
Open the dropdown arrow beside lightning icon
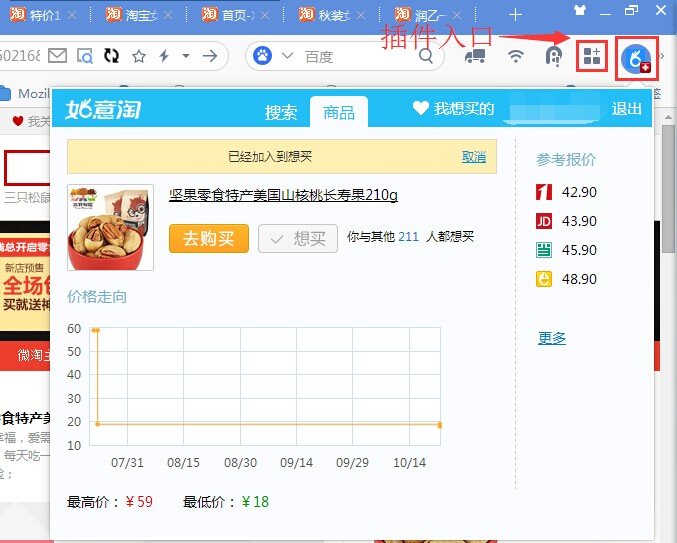186,56
